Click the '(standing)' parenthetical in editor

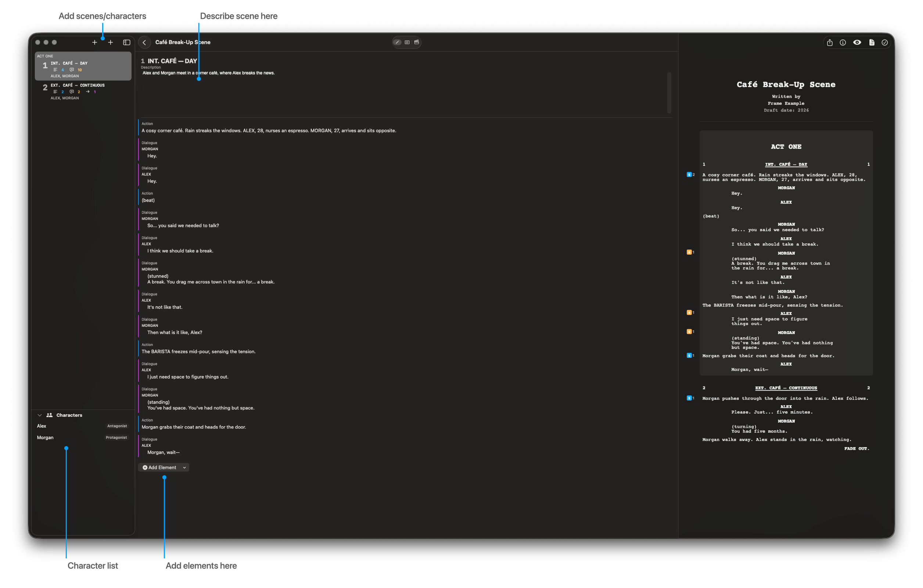point(158,402)
